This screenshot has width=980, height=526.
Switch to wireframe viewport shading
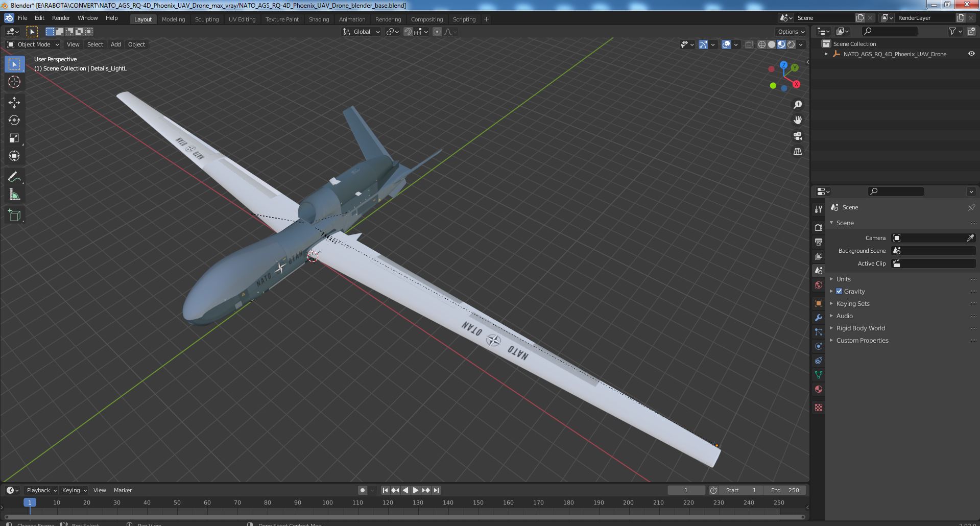(762, 44)
